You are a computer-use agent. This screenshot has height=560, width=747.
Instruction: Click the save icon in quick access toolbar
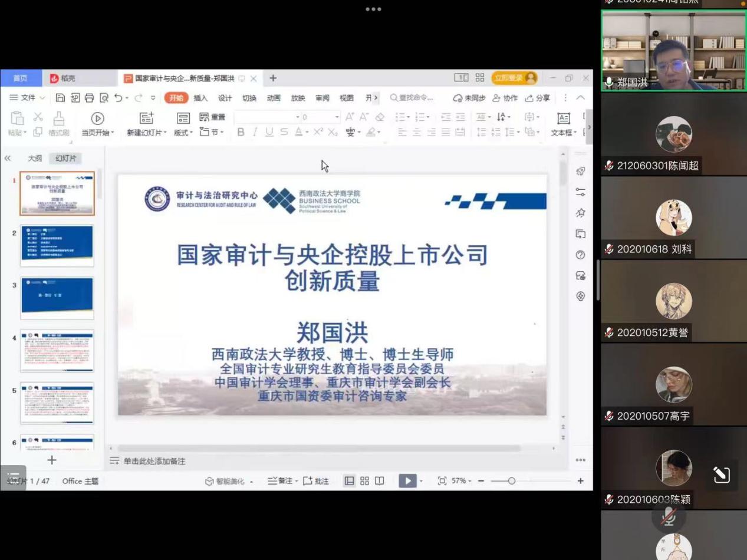(x=60, y=98)
